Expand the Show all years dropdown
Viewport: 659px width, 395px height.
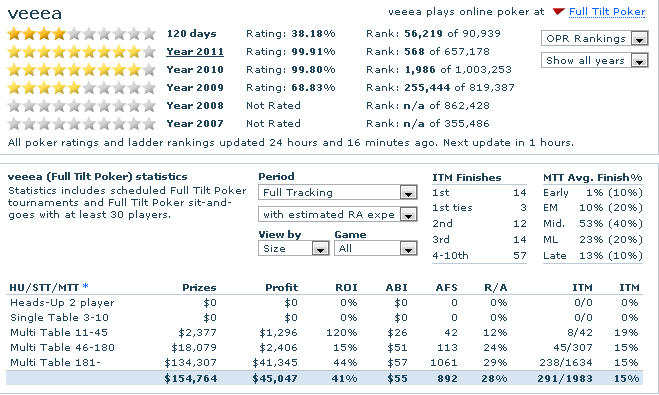(595, 61)
